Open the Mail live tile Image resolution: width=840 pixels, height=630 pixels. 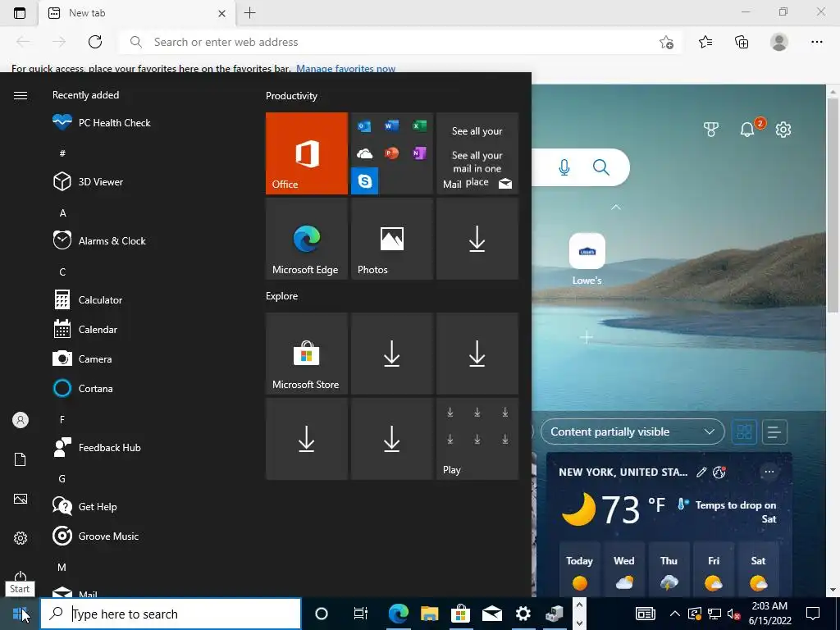477,153
